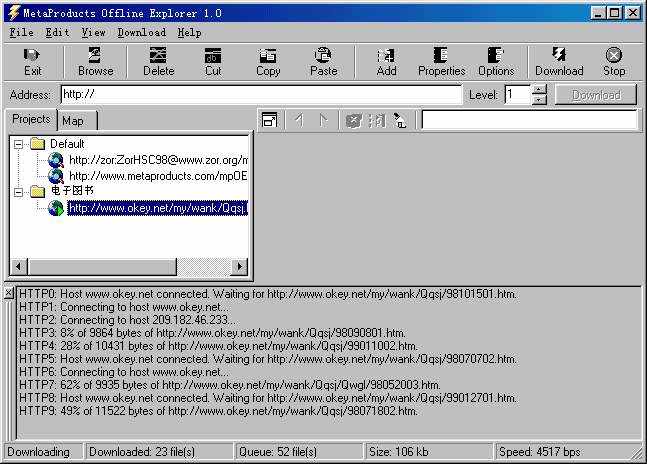Screen dimensions: 647x464
Task: Open the Download menu
Action: click(x=142, y=32)
